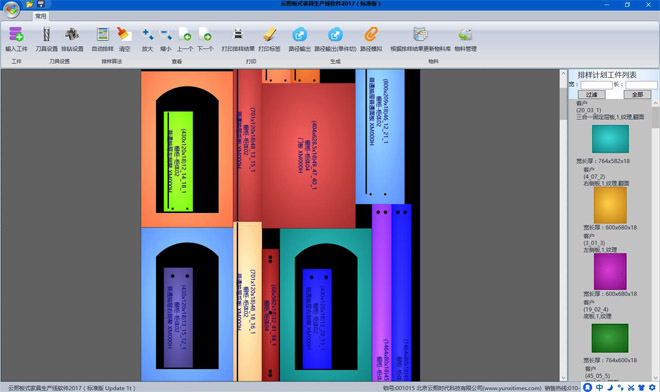
Task: Open 排钻设置 drill settings
Action: coord(72,39)
